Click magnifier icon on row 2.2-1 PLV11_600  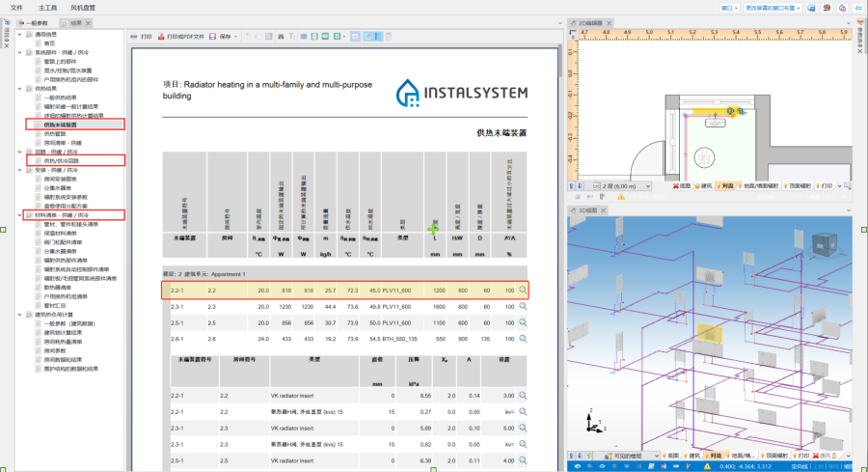pos(523,290)
